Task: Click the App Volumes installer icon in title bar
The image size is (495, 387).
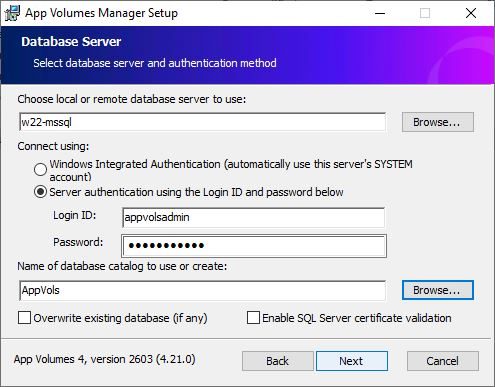Action: 12,13
